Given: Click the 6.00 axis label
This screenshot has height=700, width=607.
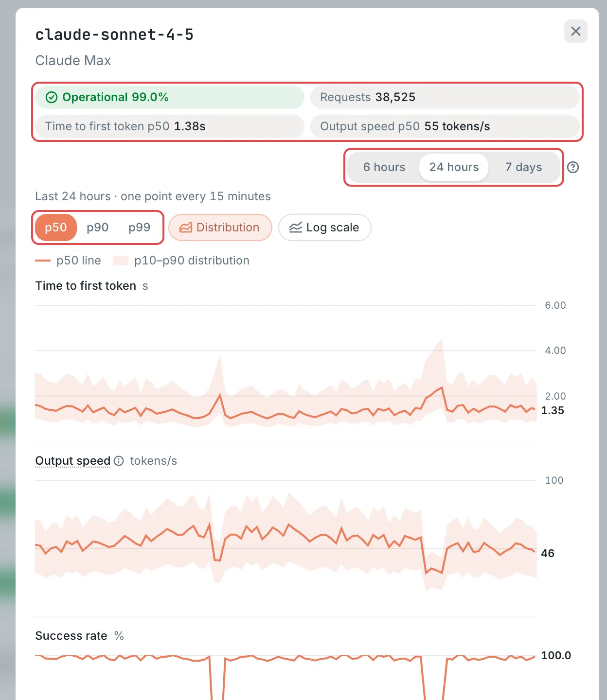Looking at the screenshot, I should click(555, 305).
